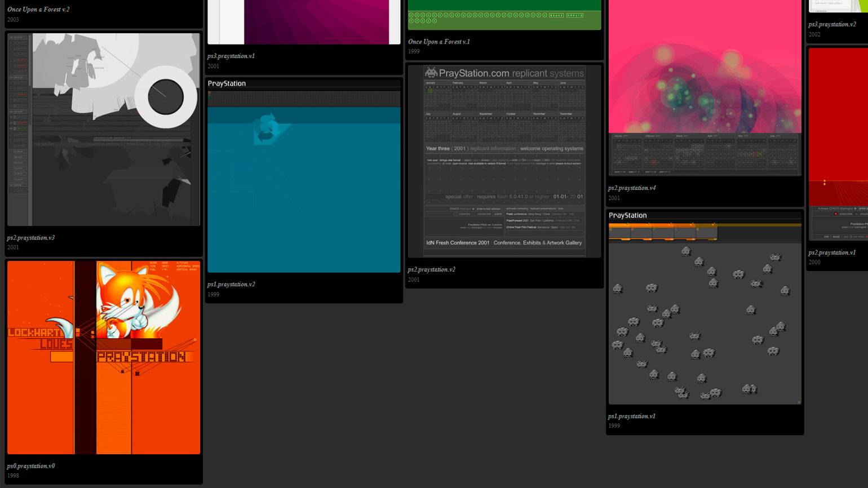Open the ps2.praystation.v2 caption link
The image size is (868, 488).
431,270
